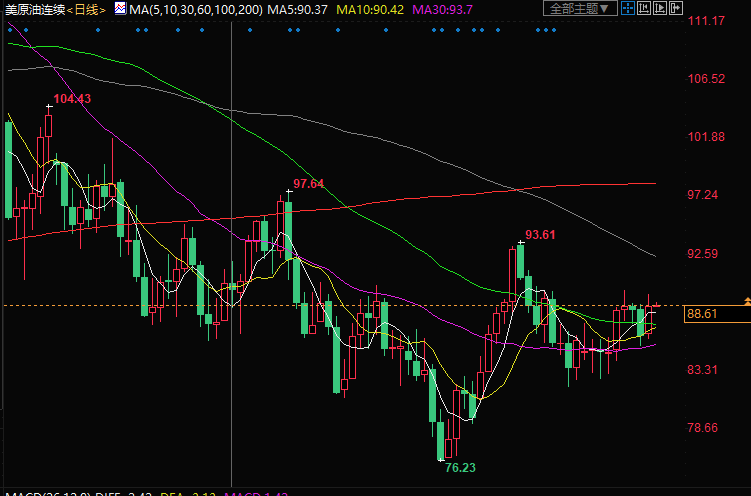Image resolution: width=751 pixels, height=496 pixels.
Task: Click the 76.23 lowest price marker
Action: 459,467
